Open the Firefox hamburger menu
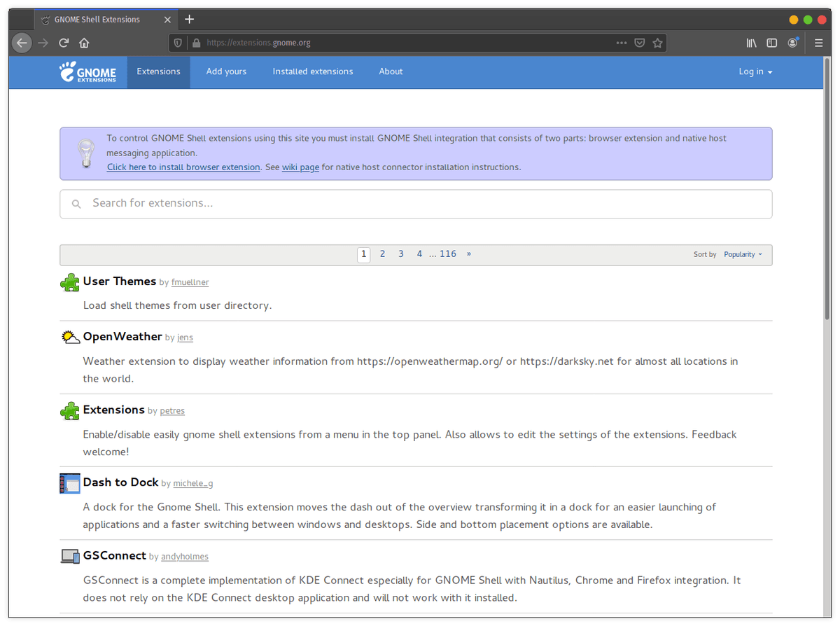Viewport: 840px width, 626px height. tap(818, 43)
